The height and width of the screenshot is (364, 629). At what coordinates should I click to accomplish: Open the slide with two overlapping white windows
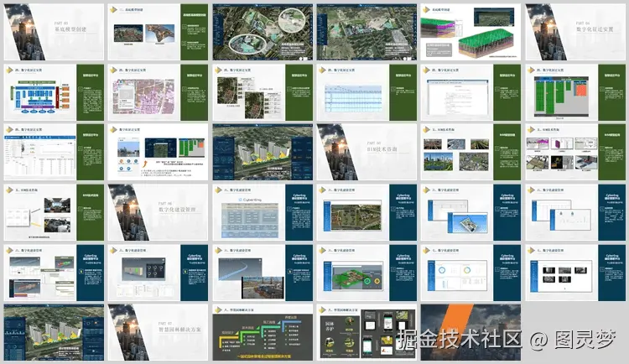click(x=575, y=212)
